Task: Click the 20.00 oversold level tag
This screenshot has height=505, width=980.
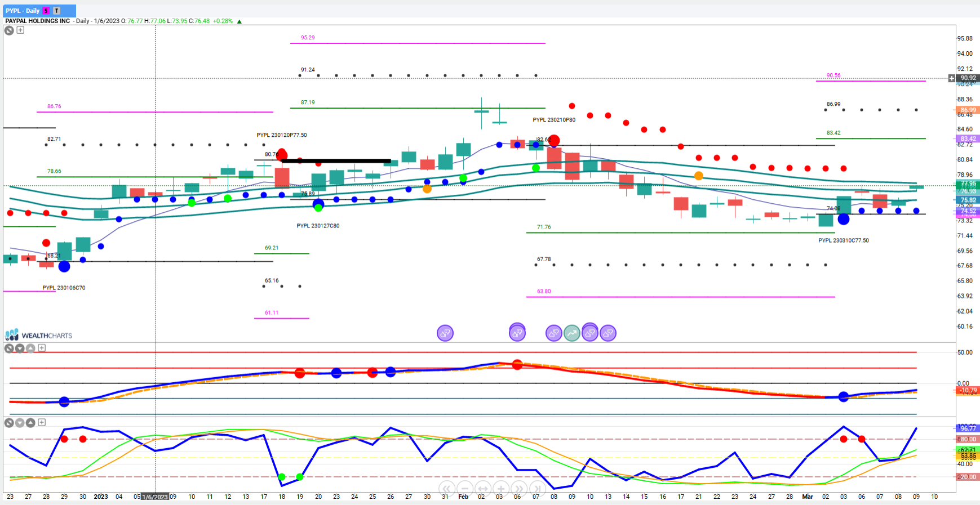Action: 968,477
